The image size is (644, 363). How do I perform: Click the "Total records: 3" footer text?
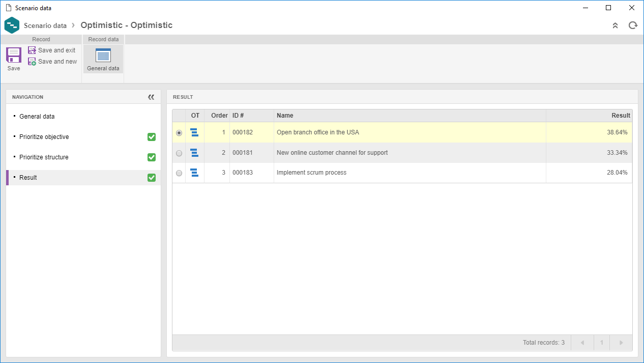click(x=544, y=343)
